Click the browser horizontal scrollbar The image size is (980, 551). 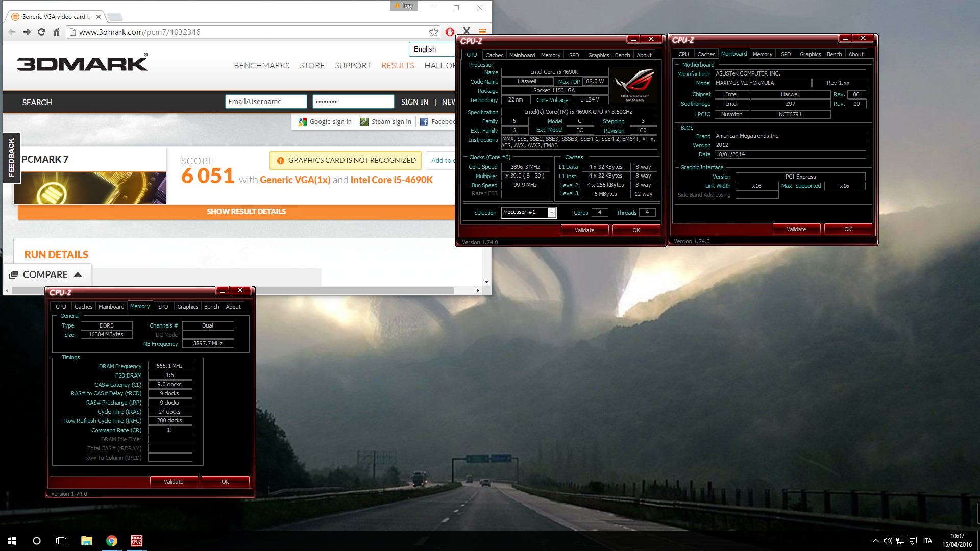[232, 290]
